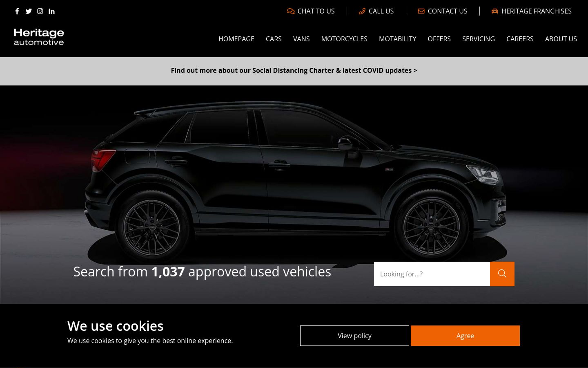Open the Vans menu item
This screenshot has height=368, width=588.
(301, 39)
